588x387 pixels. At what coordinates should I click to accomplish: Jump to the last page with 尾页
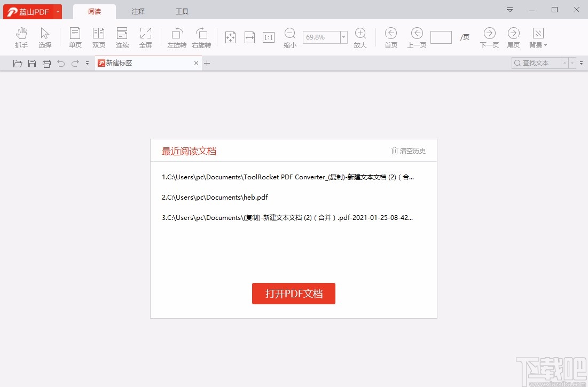513,37
